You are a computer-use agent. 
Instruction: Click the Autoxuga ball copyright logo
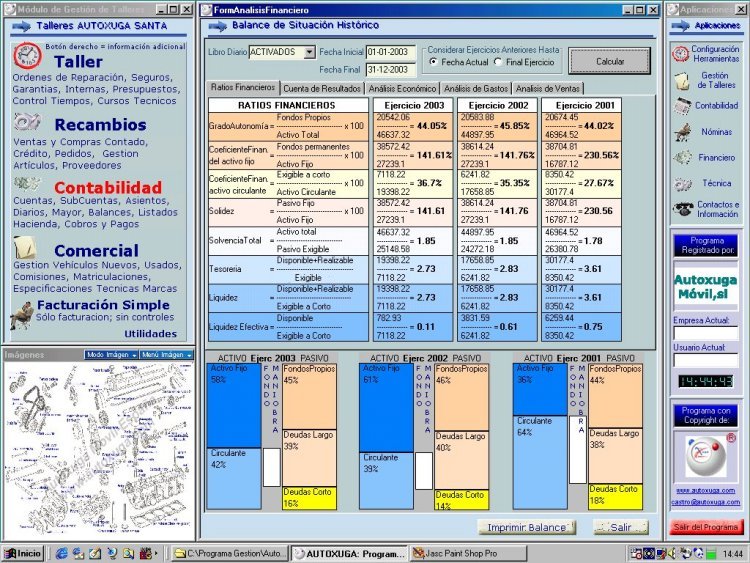click(x=706, y=455)
